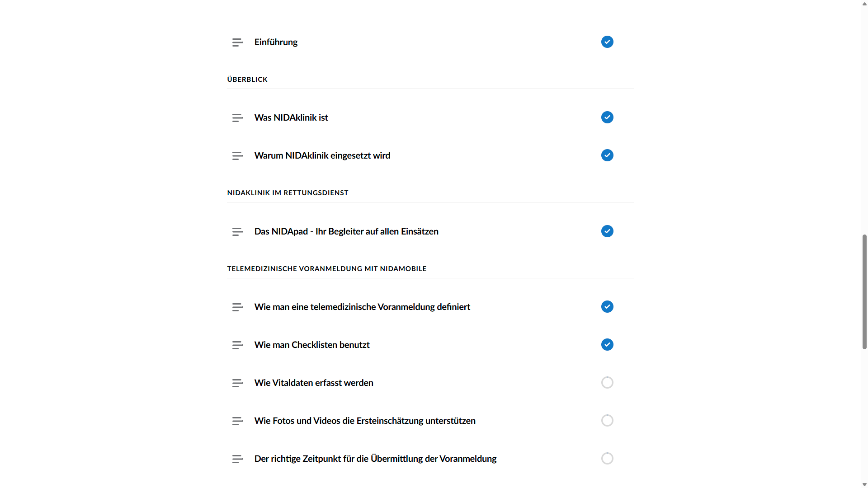Click the lesson icon beside Warum NIDAklinik eingesetzt wird

click(x=238, y=156)
